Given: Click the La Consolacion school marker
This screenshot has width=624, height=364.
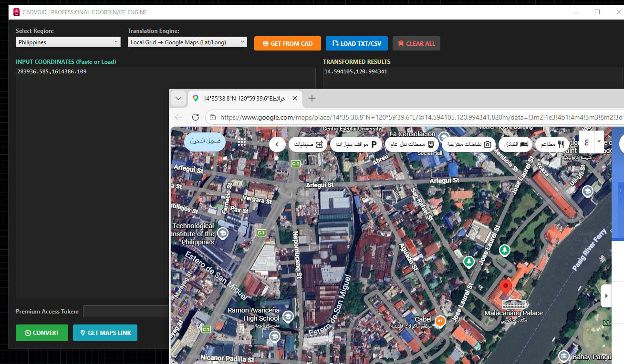Looking at the screenshot, I should click(x=444, y=136).
